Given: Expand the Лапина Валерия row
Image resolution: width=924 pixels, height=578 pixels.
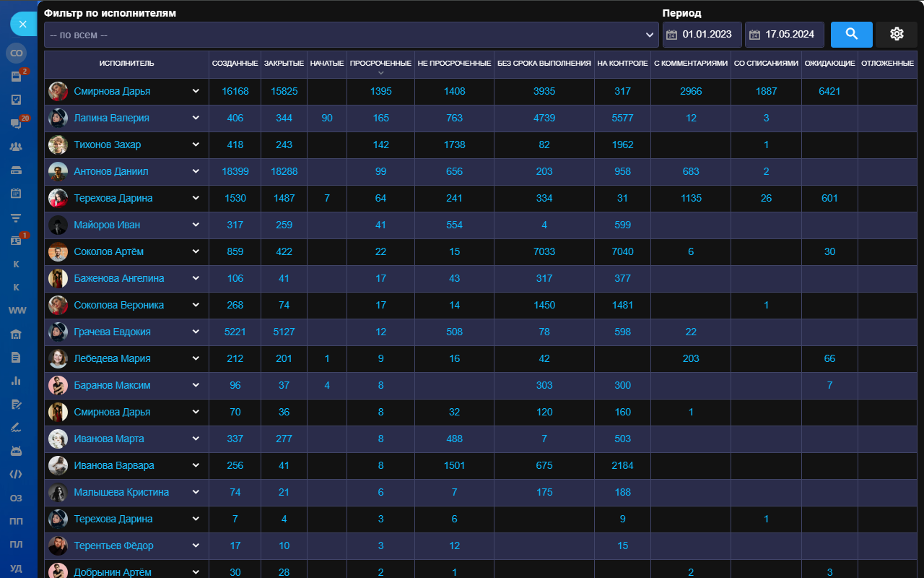Looking at the screenshot, I should [x=196, y=118].
